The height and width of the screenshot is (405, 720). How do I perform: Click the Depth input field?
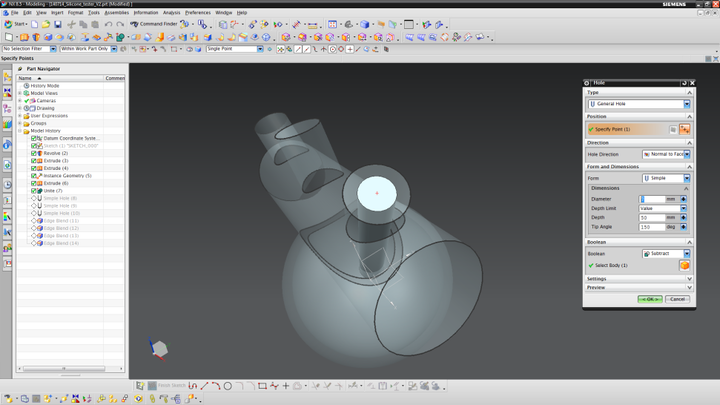(652, 218)
